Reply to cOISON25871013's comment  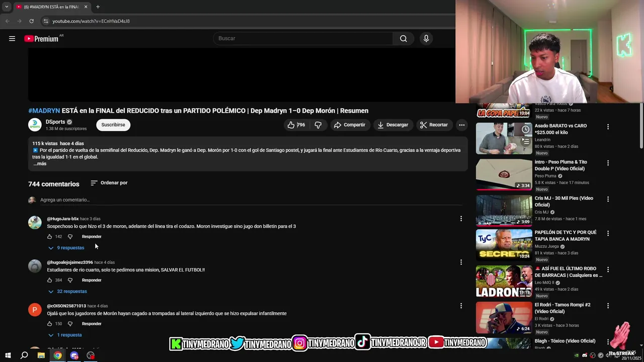click(92, 324)
